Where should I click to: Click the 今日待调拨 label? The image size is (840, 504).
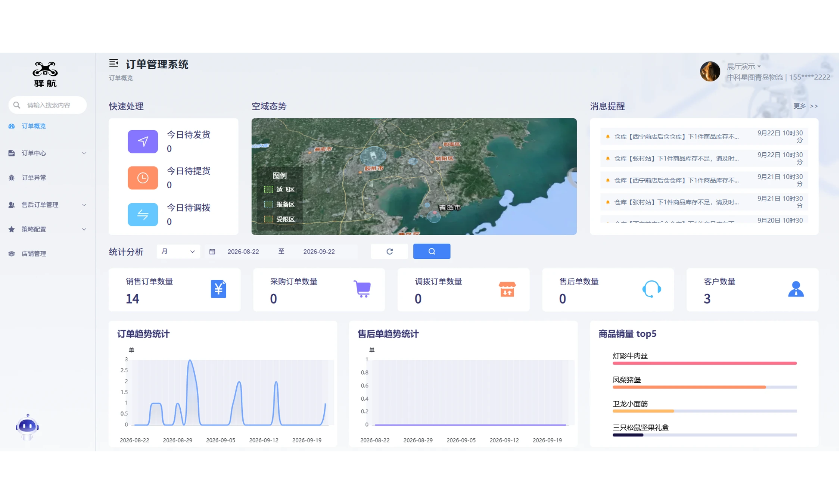point(189,208)
